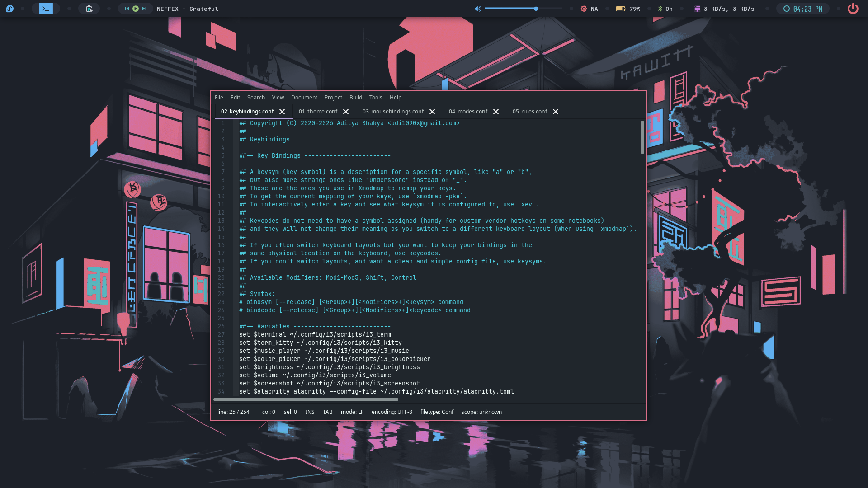The image size is (868, 488).
Task: Click the 'scope: unknown' status entry
Action: [x=481, y=412]
